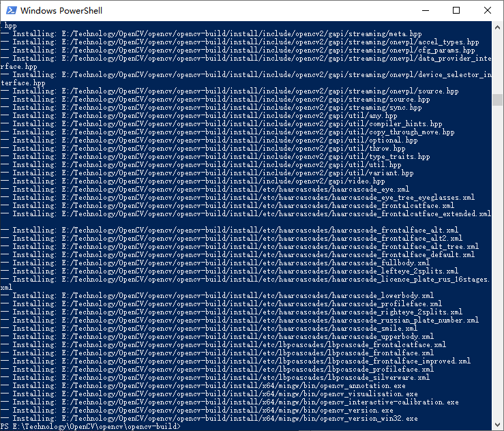Click the line ending util/type_traits.hpp
Viewport: 504px width, 431px height.
click(215, 156)
